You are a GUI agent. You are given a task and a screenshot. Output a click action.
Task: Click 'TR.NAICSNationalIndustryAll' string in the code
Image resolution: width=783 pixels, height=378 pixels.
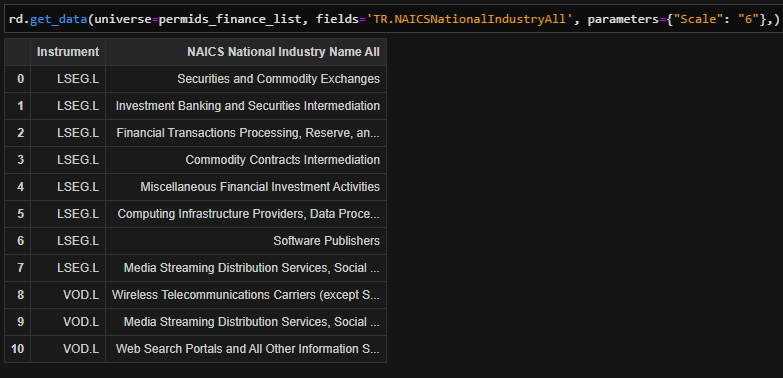tap(469, 20)
